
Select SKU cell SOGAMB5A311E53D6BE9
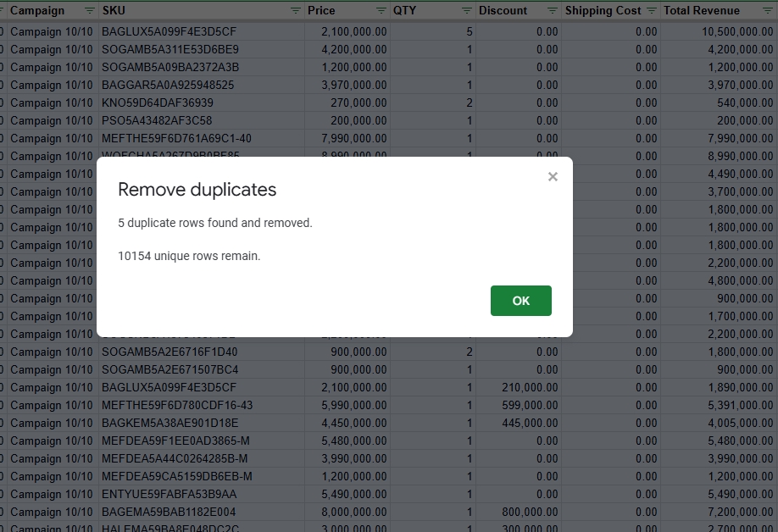pos(202,50)
